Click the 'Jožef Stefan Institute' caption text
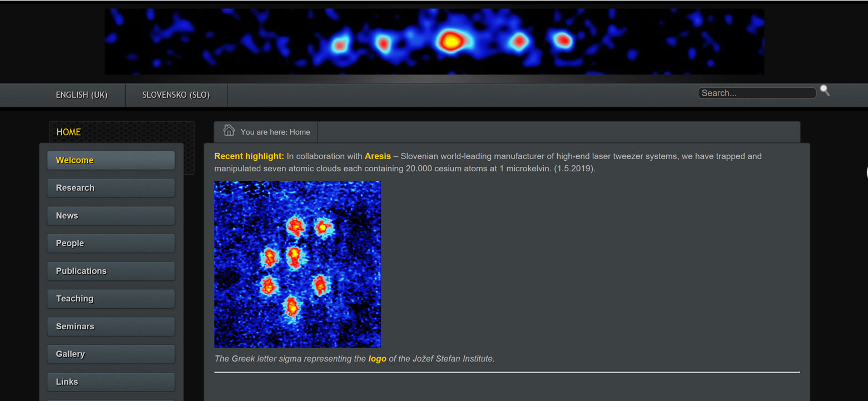Screen dimensions: 868x401 click(454, 359)
